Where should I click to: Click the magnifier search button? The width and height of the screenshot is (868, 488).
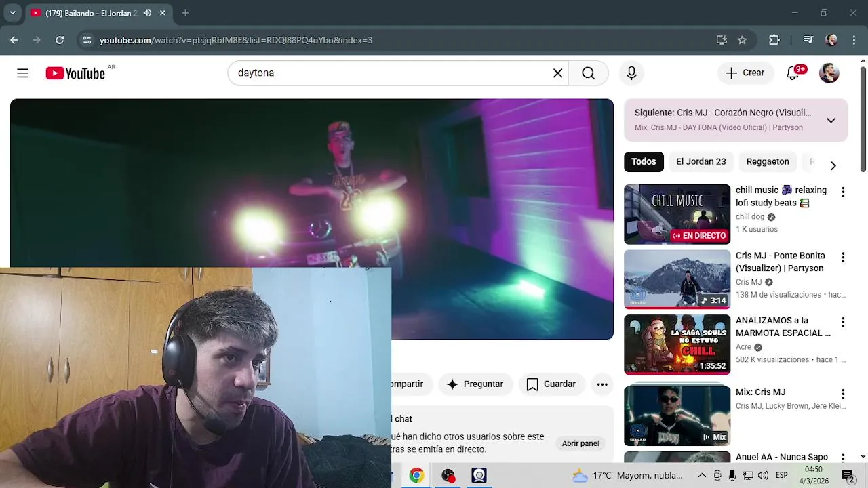[588, 73]
